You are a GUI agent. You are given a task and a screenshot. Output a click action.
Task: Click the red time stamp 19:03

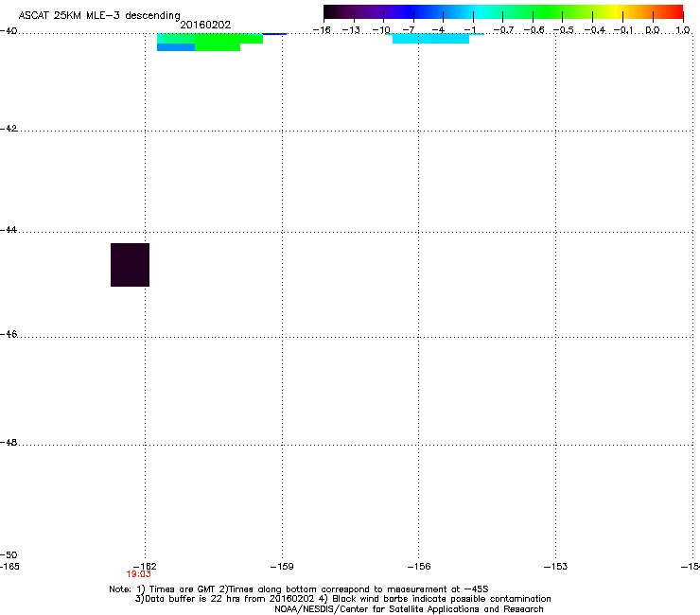coord(138,574)
